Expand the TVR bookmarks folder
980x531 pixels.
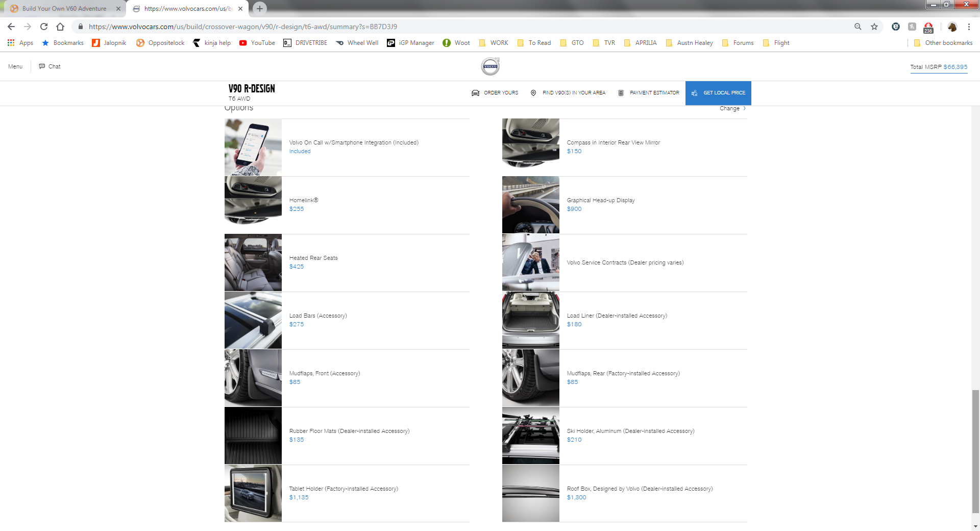coord(604,43)
